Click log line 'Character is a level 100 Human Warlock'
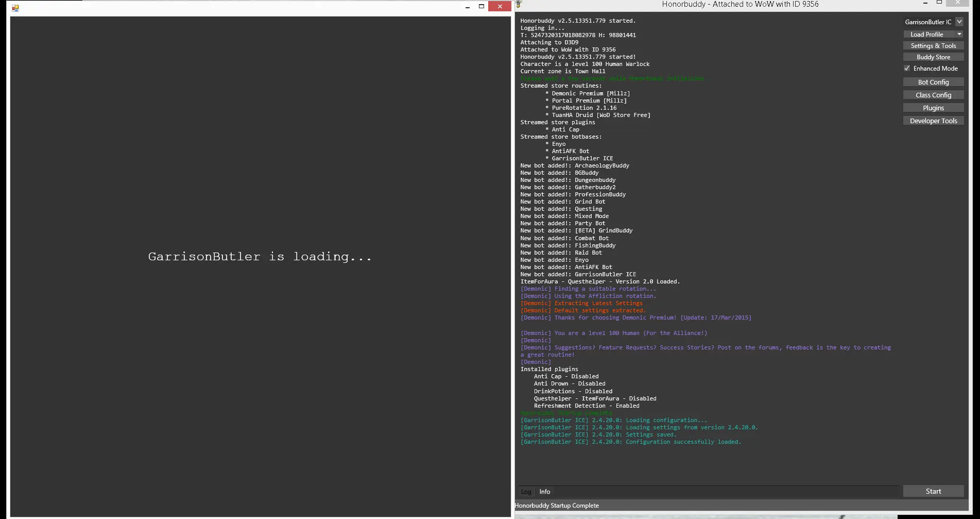This screenshot has width=980, height=519. point(585,64)
